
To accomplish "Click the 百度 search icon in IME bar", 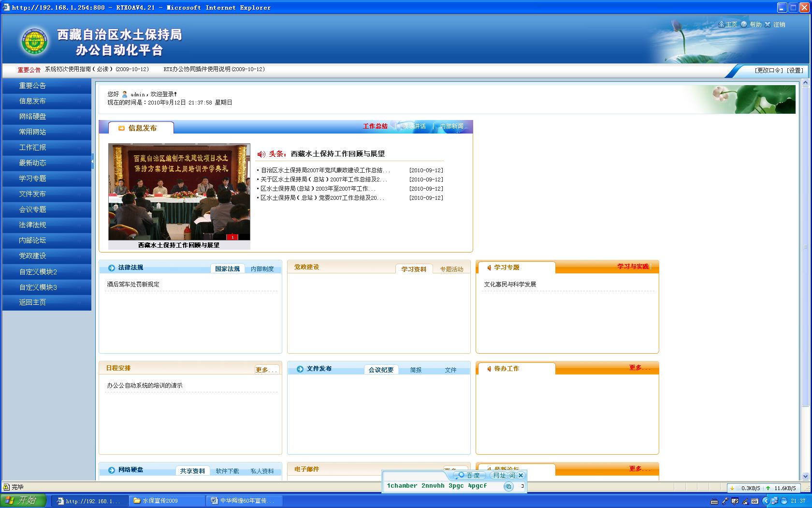I will (x=462, y=475).
